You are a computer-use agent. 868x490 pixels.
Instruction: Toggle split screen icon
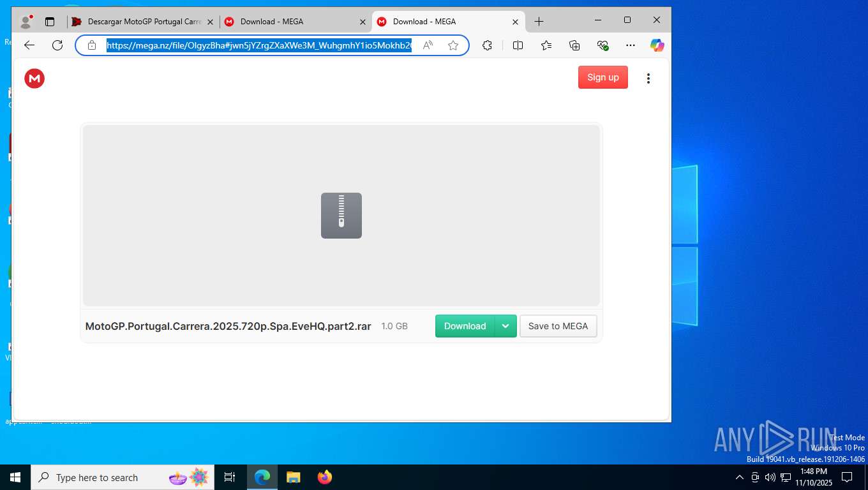click(518, 45)
